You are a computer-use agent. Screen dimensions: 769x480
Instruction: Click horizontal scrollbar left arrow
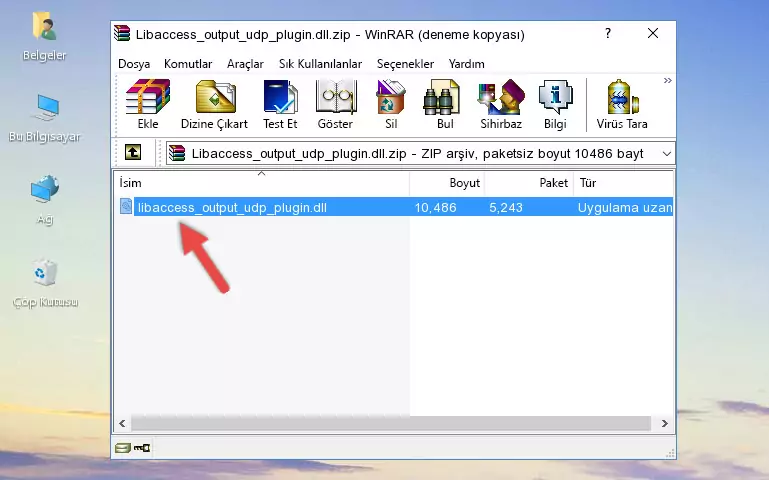[123, 423]
